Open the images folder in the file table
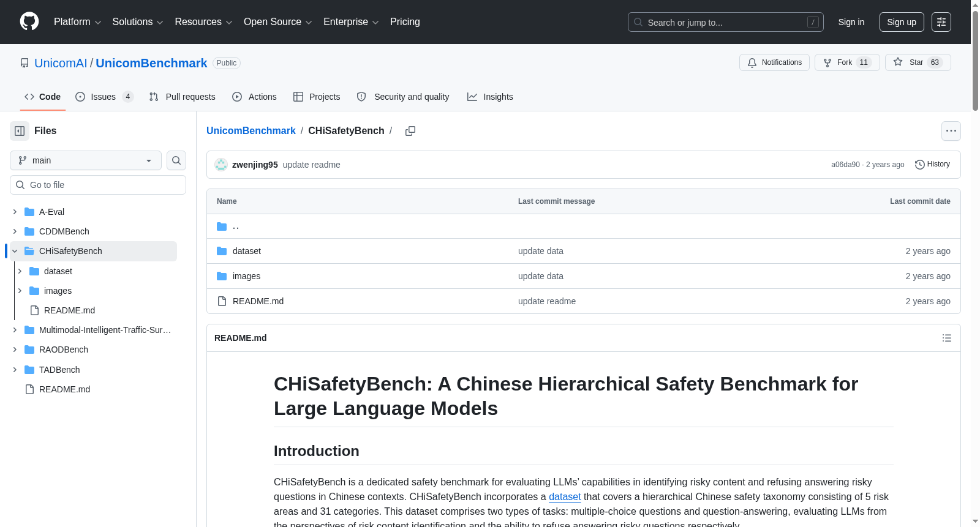 [246, 276]
